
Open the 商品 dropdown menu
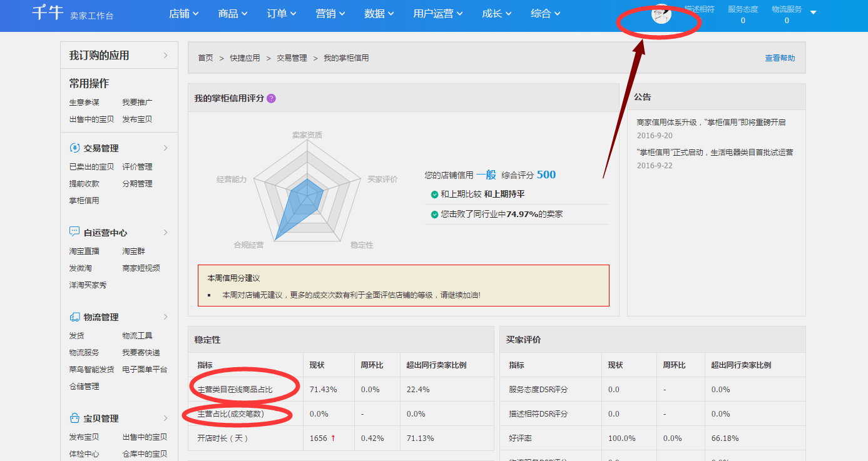point(233,14)
